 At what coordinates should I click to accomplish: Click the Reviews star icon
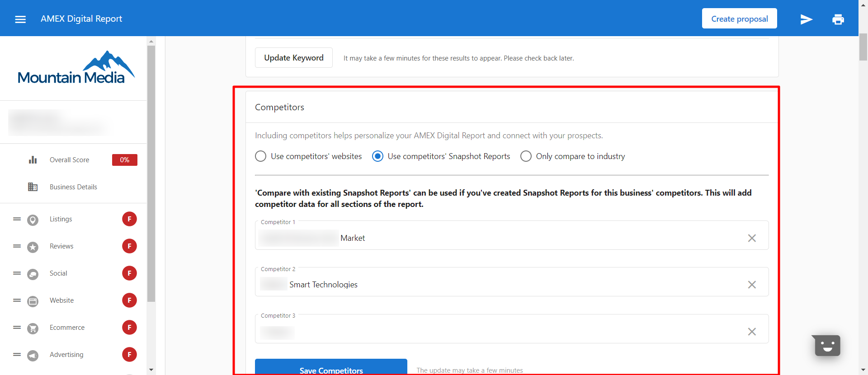pos(33,247)
